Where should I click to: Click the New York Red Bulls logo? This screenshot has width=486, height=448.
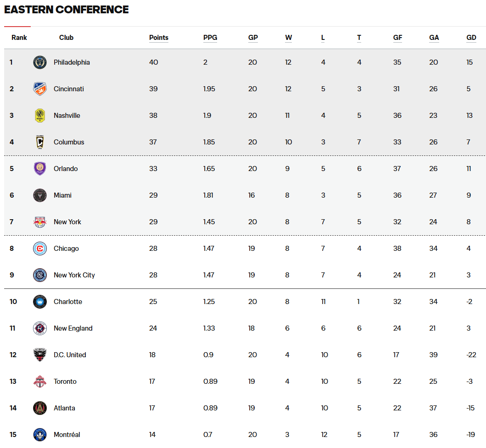pos(39,222)
